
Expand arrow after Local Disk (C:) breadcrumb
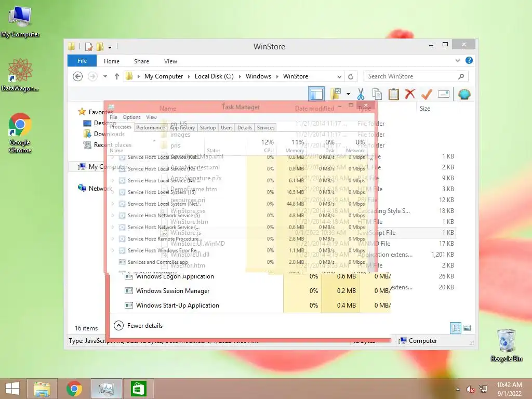(x=240, y=76)
